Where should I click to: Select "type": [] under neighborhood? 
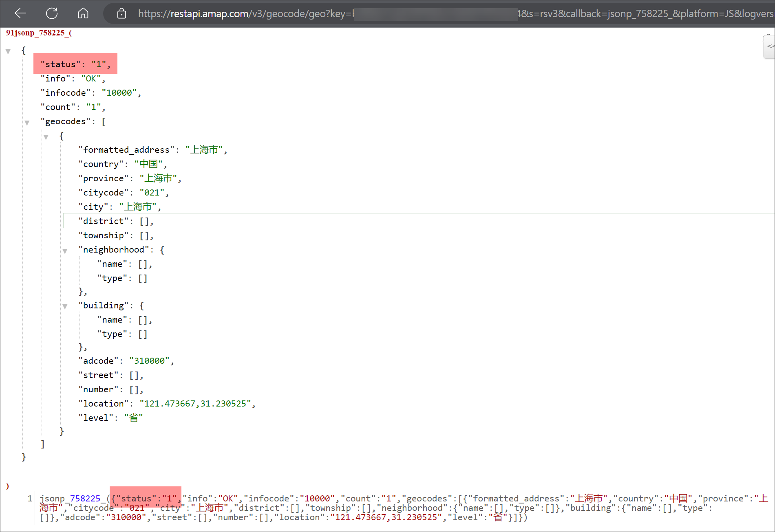122,278
